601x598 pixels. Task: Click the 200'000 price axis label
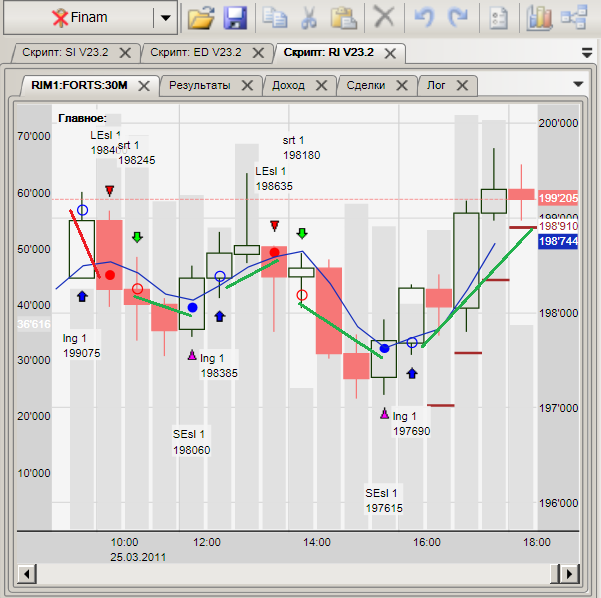[x=558, y=123]
